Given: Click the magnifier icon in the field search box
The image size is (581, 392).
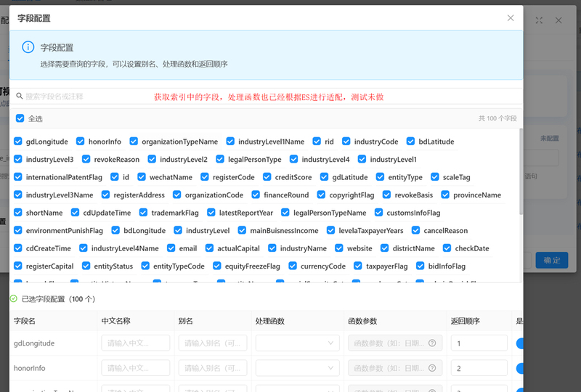Looking at the screenshot, I should tap(19, 96).
